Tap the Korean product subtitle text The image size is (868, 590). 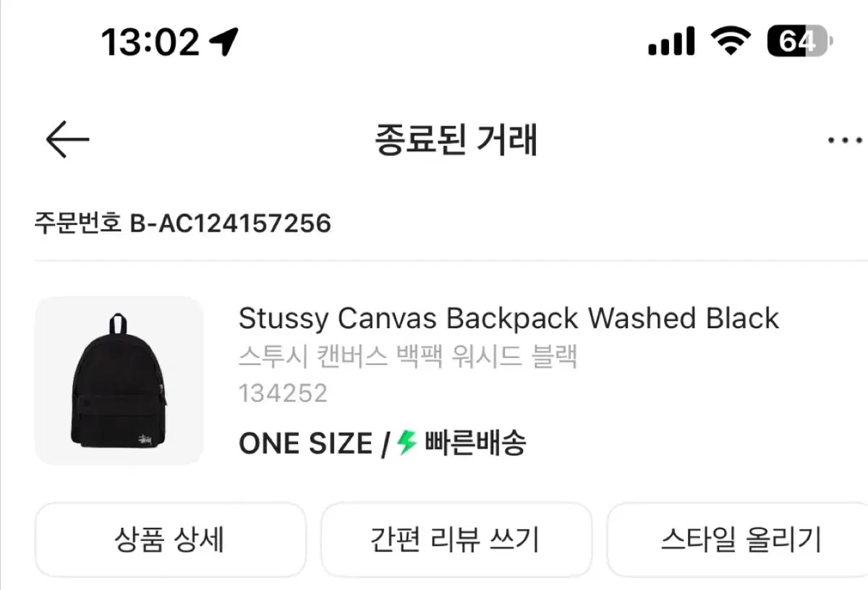coord(409,356)
